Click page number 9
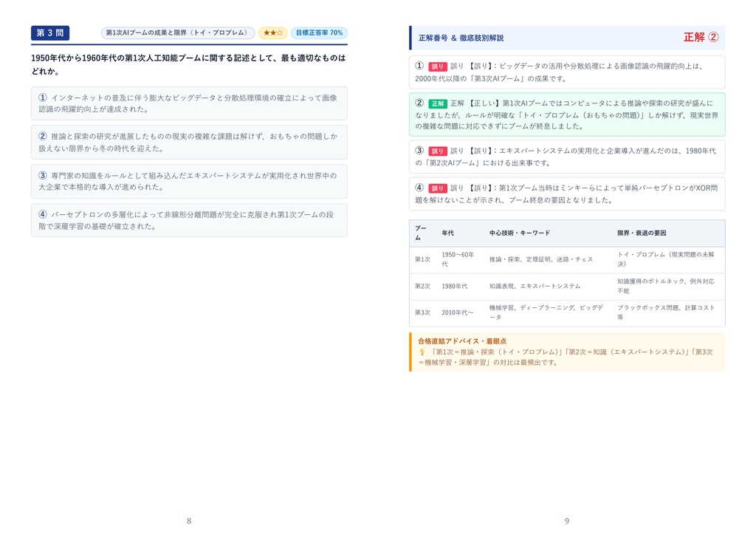The image size is (756, 537). pyautogui.click(x=567, y=521)
